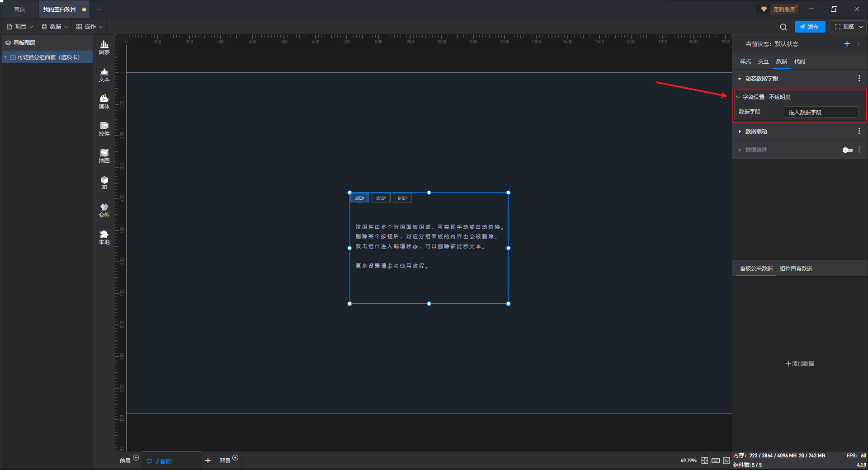Screen dimensions: 868x470
Task: Expand the 数据联动 section
Action: pos(756,132)
